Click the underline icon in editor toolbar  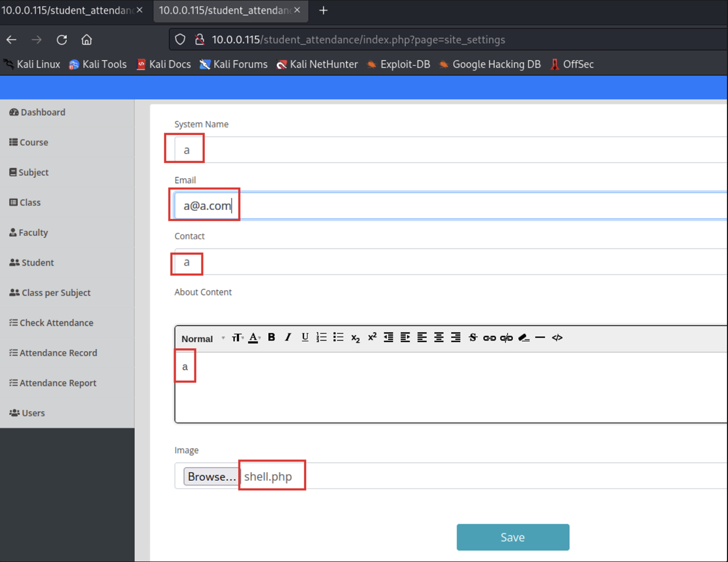click(305, 338)
